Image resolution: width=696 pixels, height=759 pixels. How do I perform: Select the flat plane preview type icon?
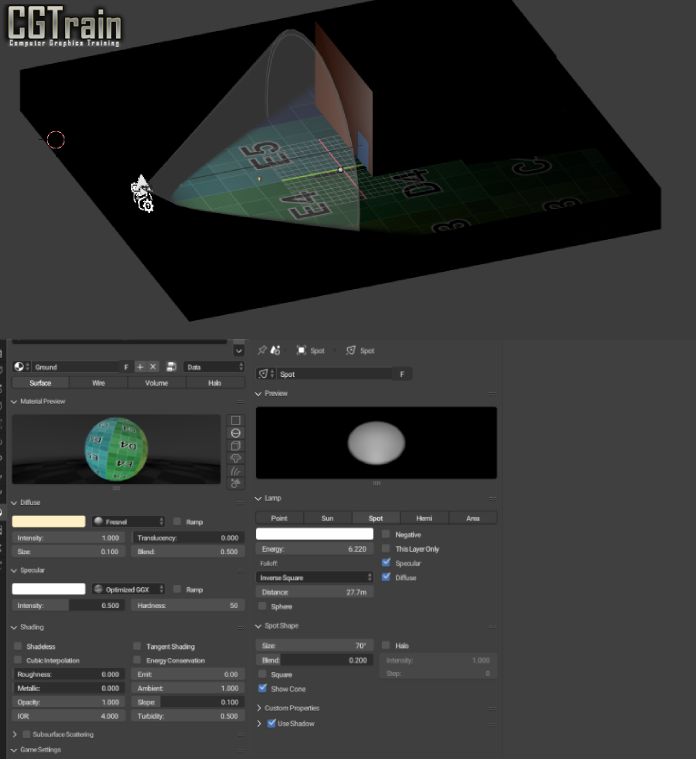click(x=235, y=420)
